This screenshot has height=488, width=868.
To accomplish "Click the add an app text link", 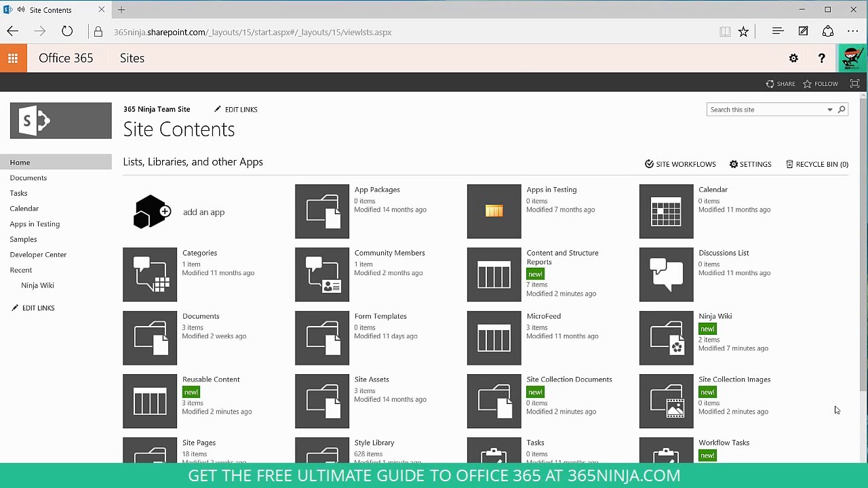I will [203, 212].
